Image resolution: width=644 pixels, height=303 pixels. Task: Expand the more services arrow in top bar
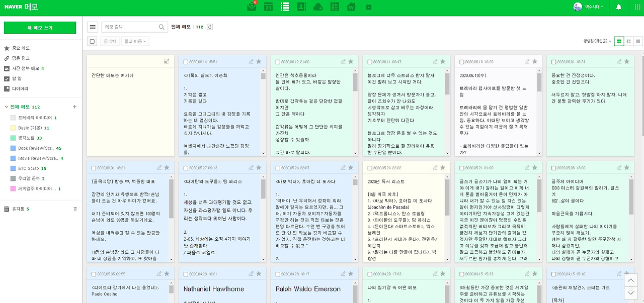click(x=369, y=7)
